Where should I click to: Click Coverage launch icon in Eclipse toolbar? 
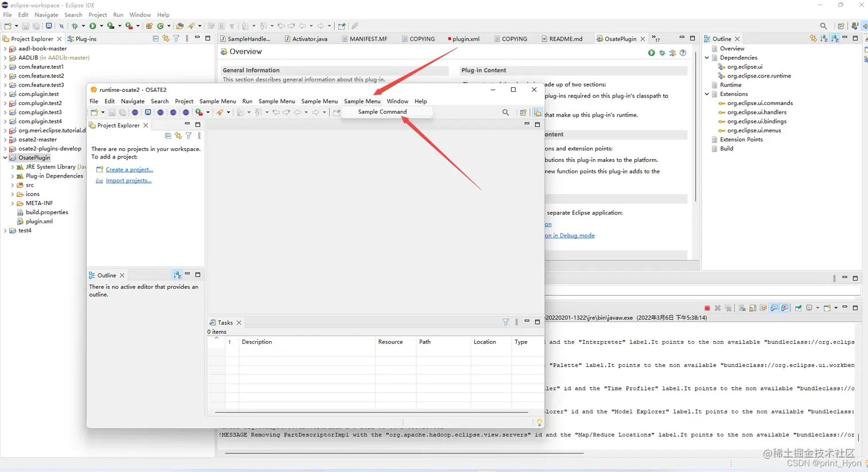click(x=111, y=26)
